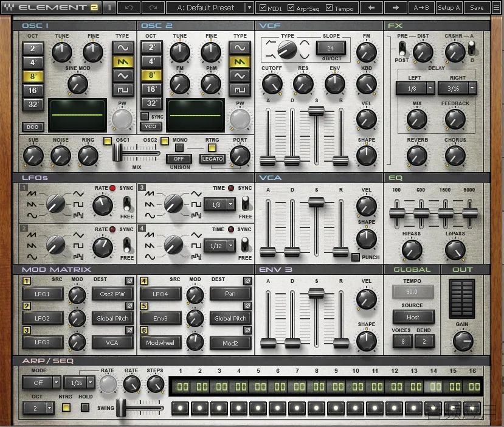Click the VCF CUTOFF knob
504x427 pixels.
click(x=272, y=83)
